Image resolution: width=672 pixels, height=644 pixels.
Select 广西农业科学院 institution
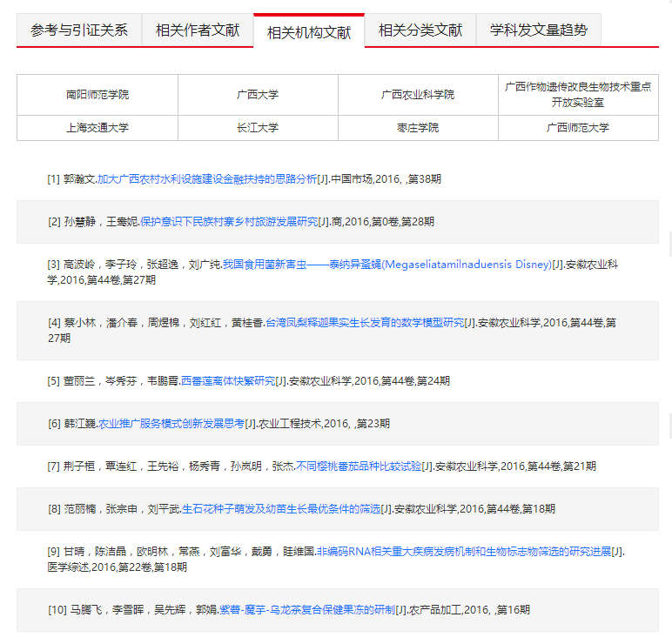pos(418,95)
